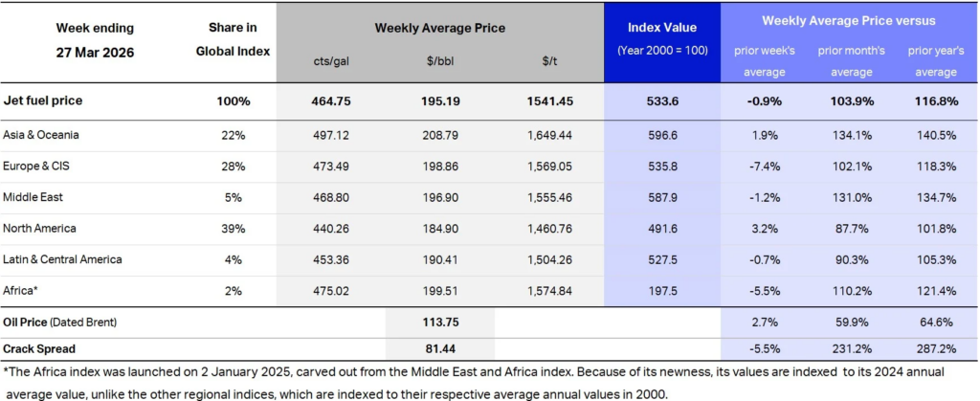Click the cts/gal column subheader
This screenshot has width=980, height=401.
coord(327,62)
